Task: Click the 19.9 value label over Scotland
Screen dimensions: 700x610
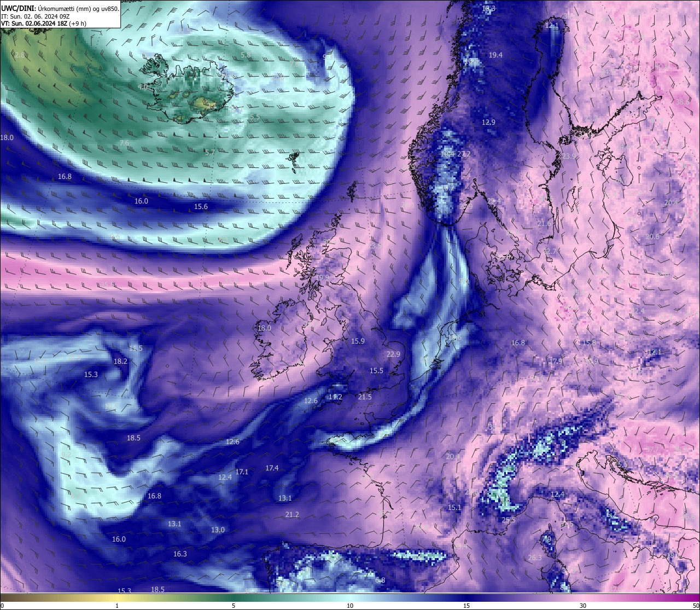Action: [x=323, y=277]
